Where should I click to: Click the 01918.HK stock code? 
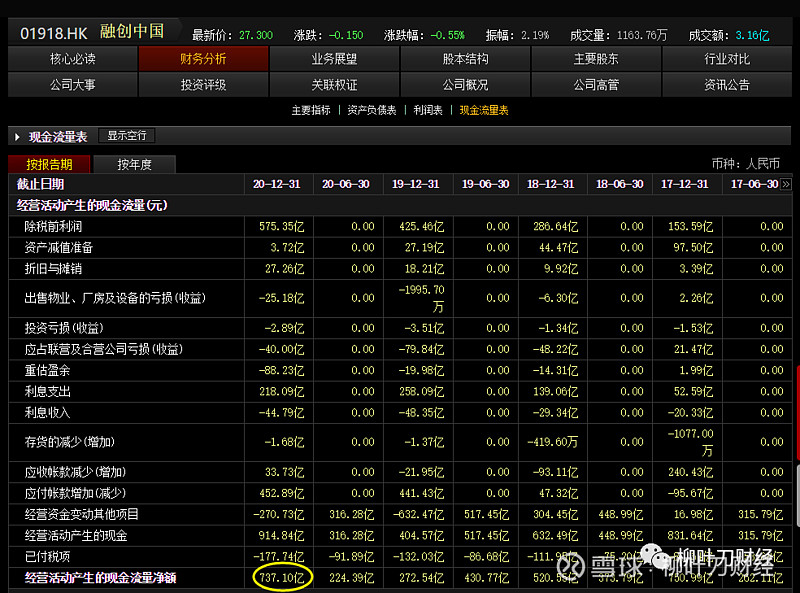[54, 34]
